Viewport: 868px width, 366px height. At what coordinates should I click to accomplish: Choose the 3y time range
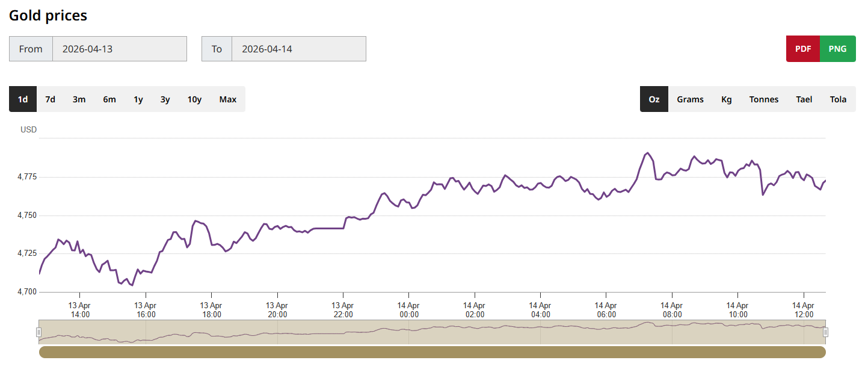[x=165, y=99]
